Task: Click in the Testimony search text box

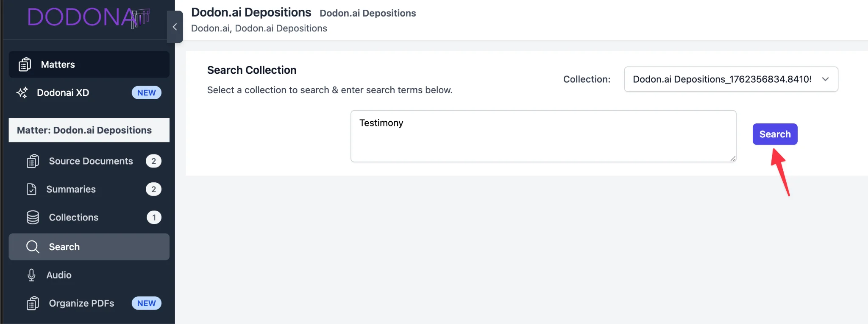Action: click(x=542, y=136)
